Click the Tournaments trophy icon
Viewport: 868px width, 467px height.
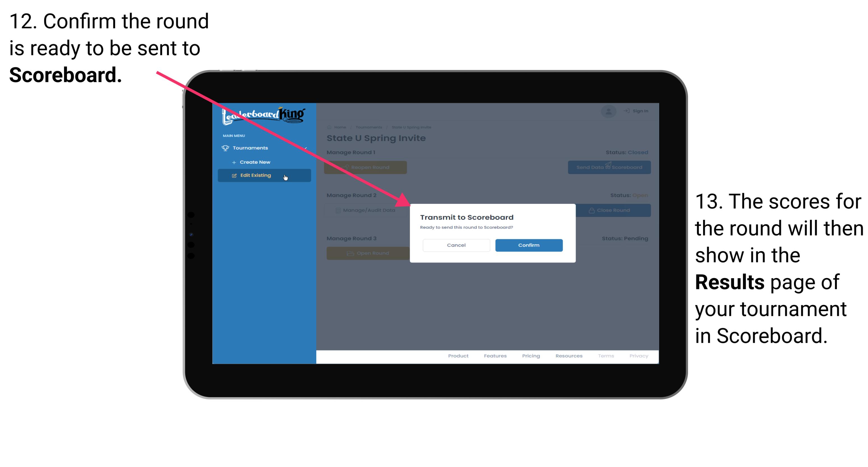pos(225,148)
